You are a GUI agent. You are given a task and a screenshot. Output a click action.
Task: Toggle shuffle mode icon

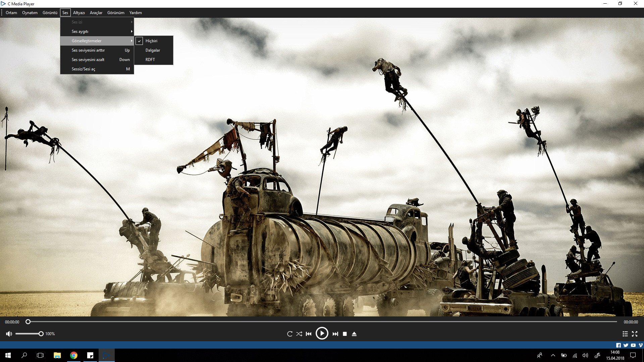click(x=299, y=334)
